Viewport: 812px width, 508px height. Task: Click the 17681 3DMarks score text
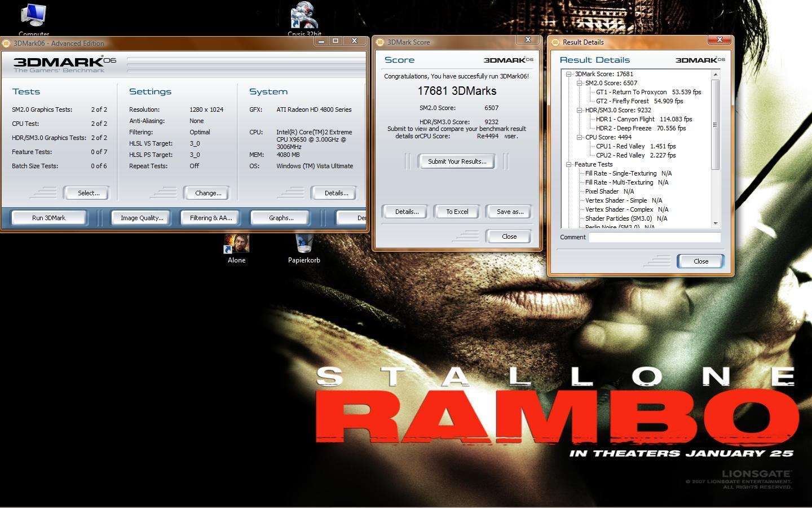point(457,91)
